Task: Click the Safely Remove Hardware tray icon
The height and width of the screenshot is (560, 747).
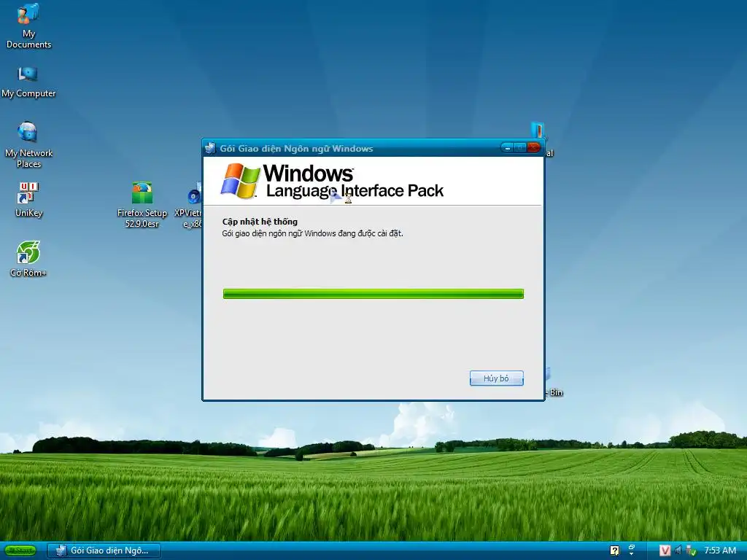Action: coord(692,551)
